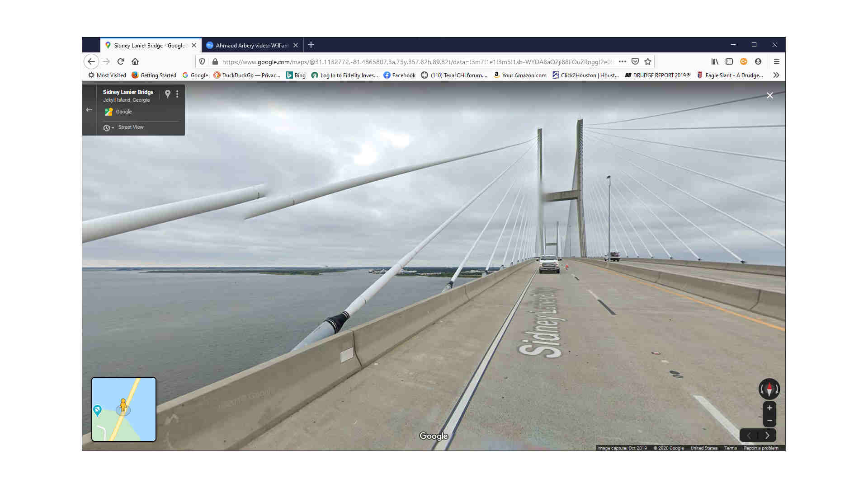
Task: Show more bookmarks with double chevron
Action: coord(776,75)
